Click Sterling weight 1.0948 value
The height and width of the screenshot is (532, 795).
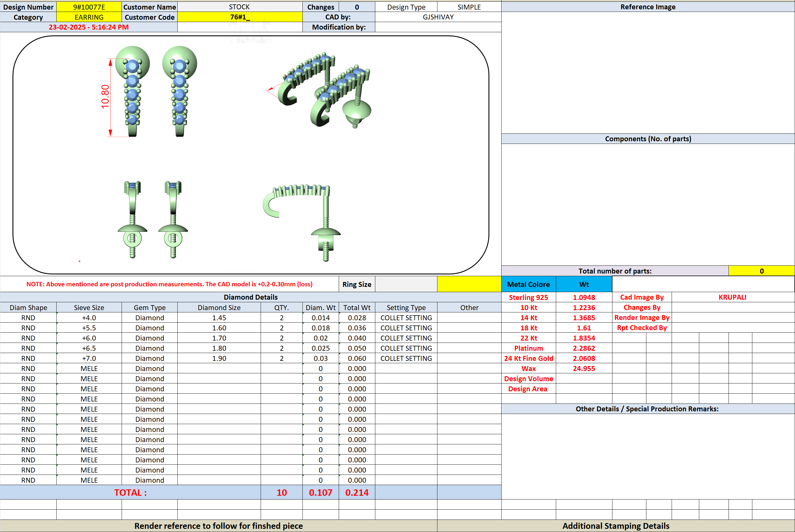(584, 297)
